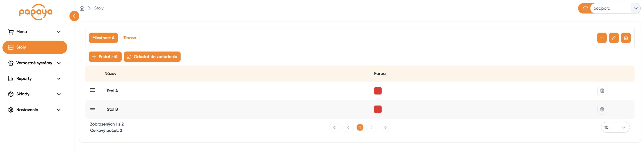Click the red color swatch of Stol A
The height and width of the screenshot is (153, 644).
tap(378, 91)
